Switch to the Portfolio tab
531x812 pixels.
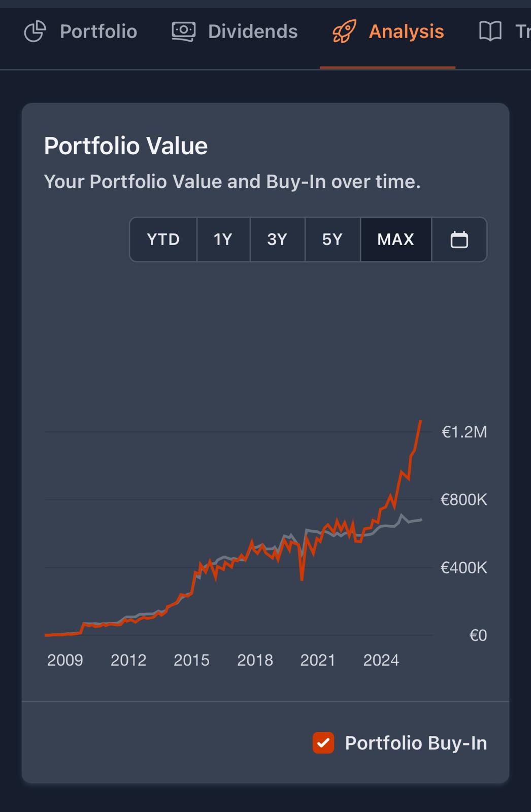(x=98, y=31)
